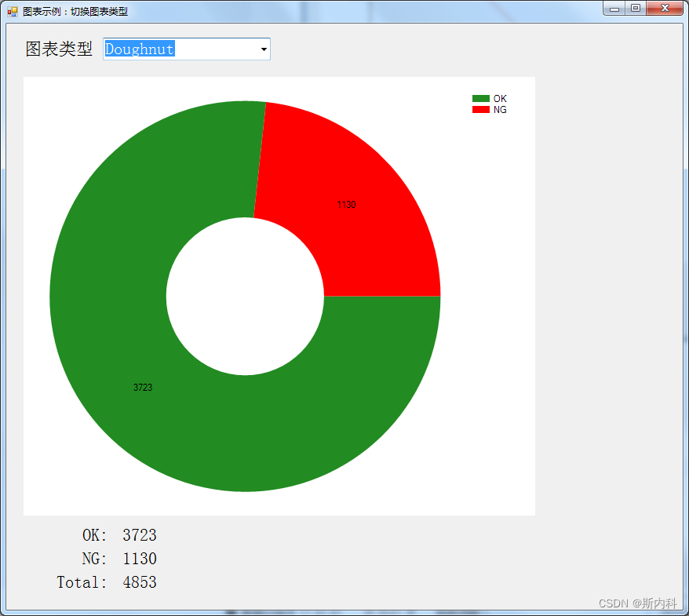This screenshot has height=616, width=689.
Task: Click the Total: 4853 text
Action: point(107,581)
